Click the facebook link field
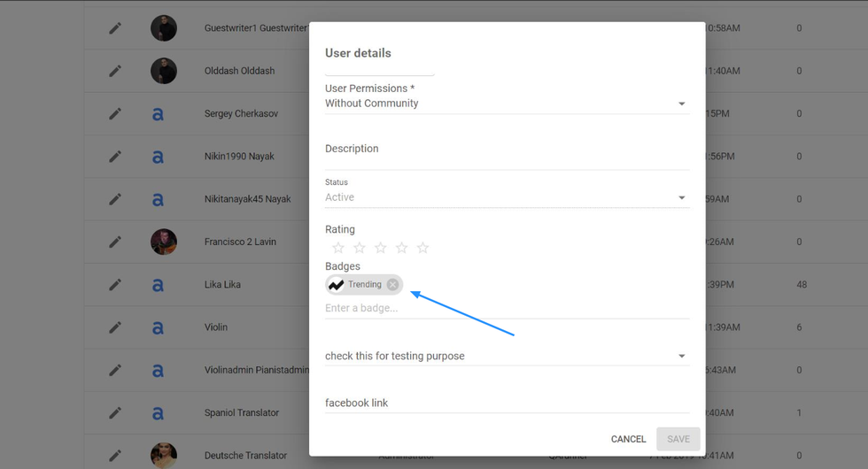The height and width of the screenshot is (469, 868). click(507, 403)
